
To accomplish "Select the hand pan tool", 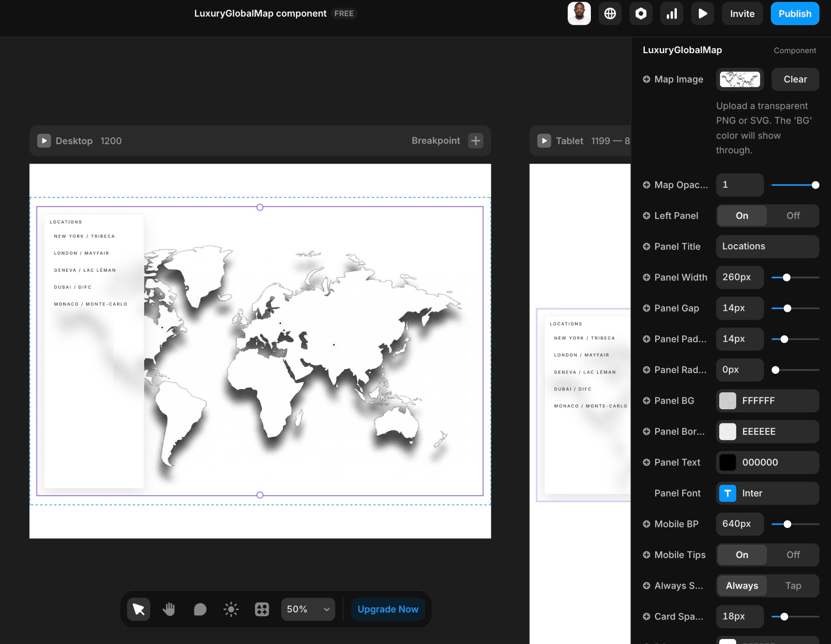I will pos(169,609).
